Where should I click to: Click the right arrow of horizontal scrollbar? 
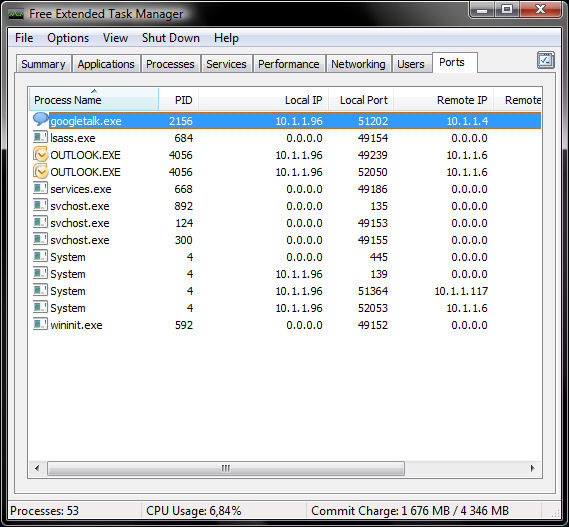click(x=533, y=468)
